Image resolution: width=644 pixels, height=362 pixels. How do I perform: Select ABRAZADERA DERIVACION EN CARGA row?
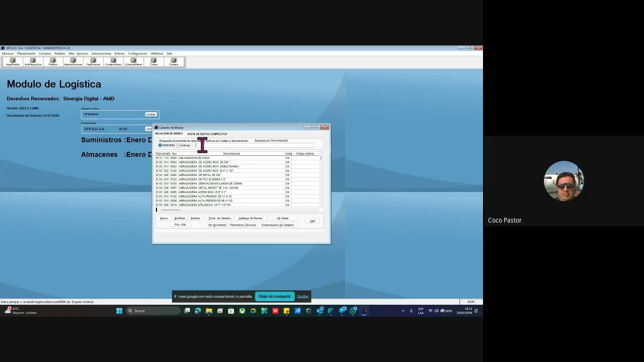coord(237,184)
